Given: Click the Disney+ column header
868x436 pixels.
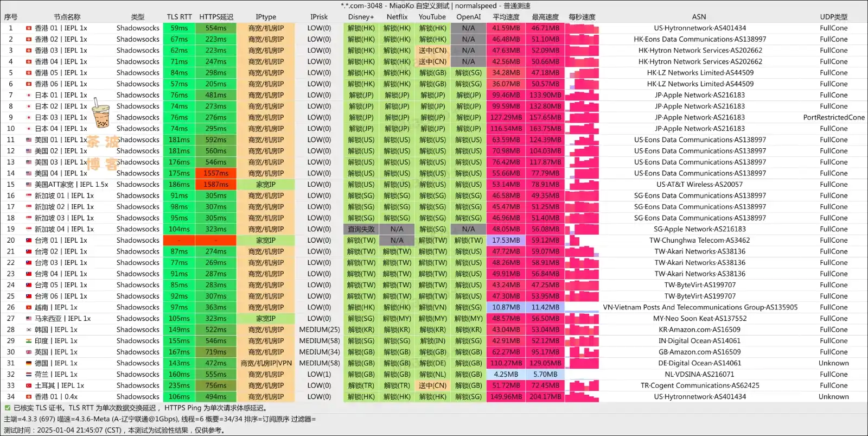Looking at the screenshot, I should [361, 17].
